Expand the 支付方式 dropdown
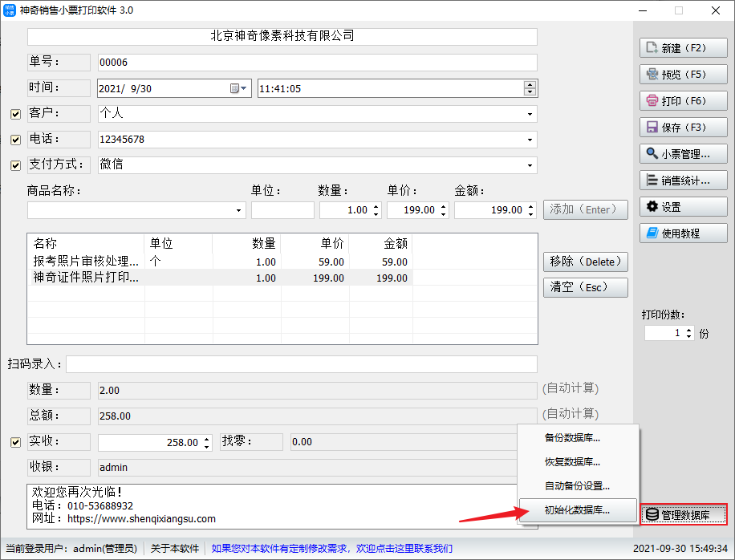Image resolution: width=735 pixels, height=560 pixels. [530, 165]
